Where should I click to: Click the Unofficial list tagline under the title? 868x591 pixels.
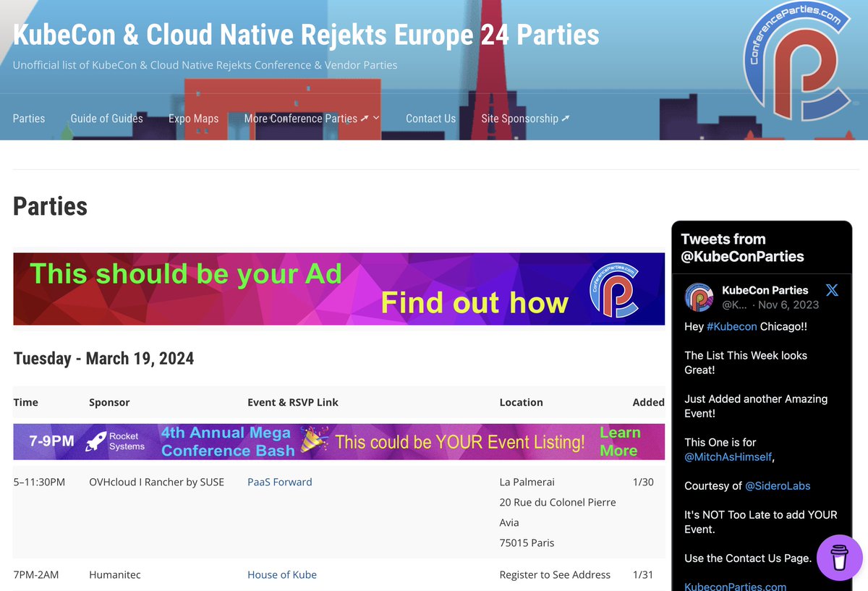[205, 65]
